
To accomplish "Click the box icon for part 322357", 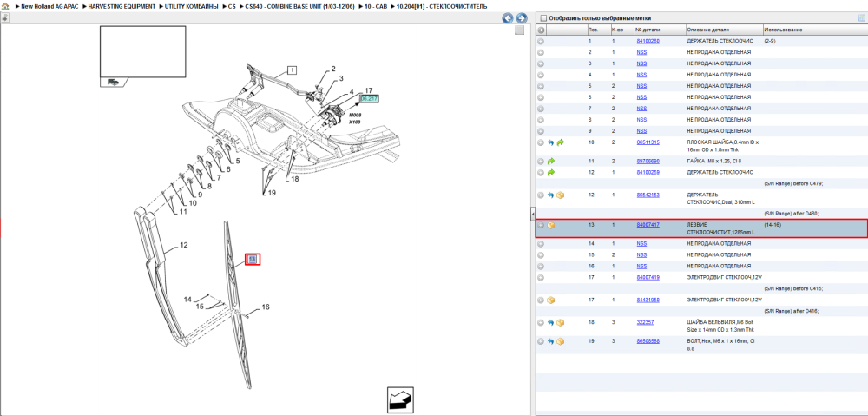I will [560, 322].
